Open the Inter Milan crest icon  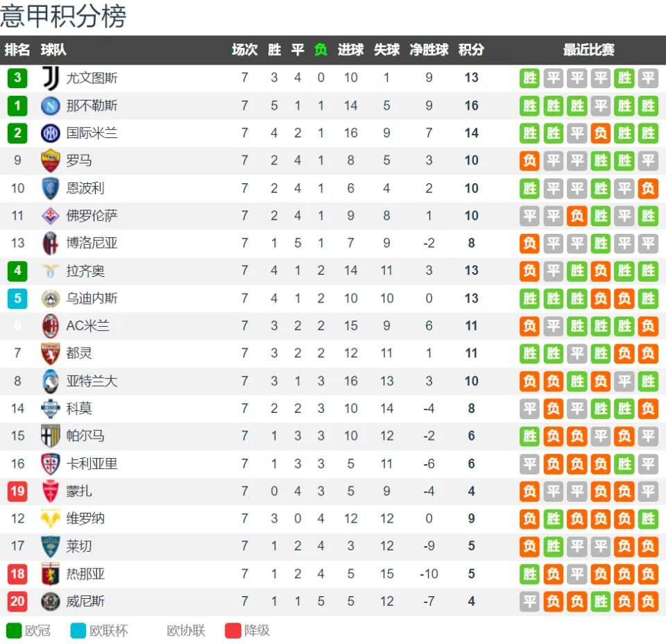tap(50, 133)
